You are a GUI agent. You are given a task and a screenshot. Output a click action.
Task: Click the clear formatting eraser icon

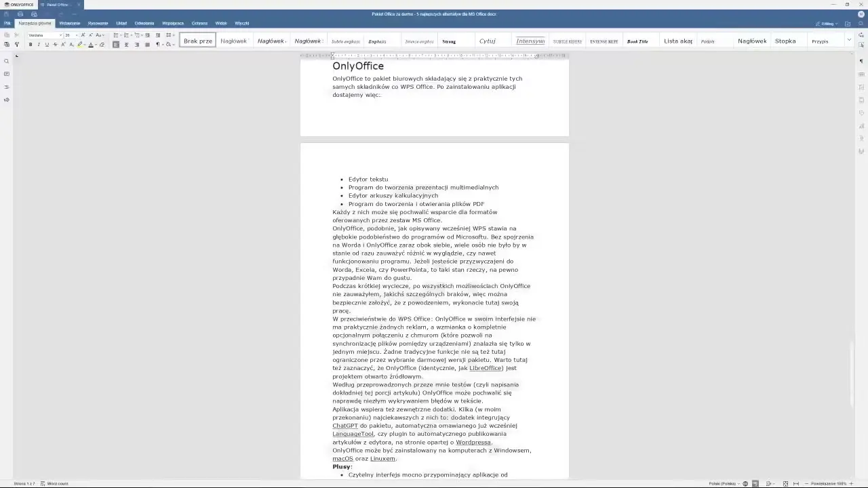click(102, 45)
